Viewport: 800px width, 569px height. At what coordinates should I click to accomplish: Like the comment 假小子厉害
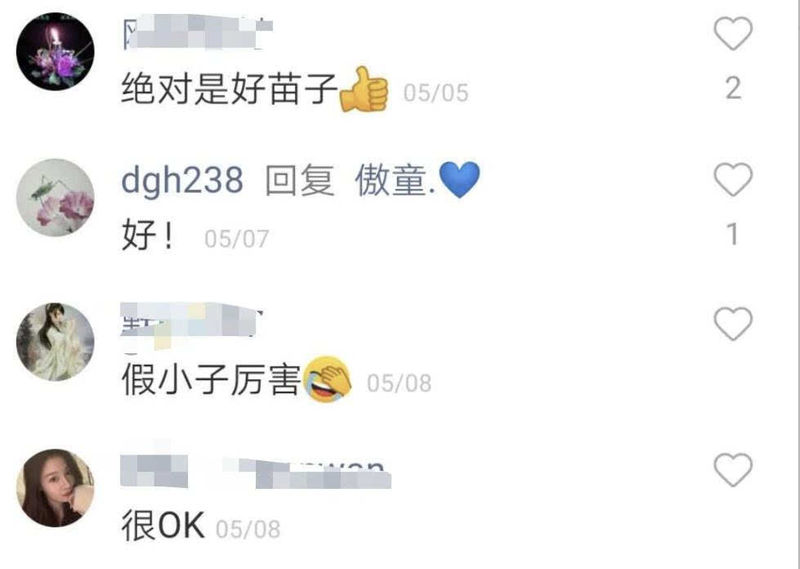click(733, 323)
